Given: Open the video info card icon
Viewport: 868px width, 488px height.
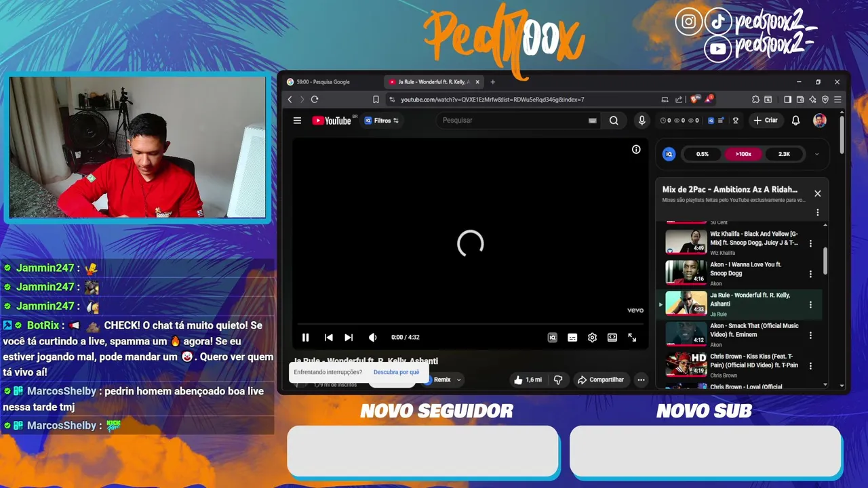Looking at the screenshot, I should 636,149.
